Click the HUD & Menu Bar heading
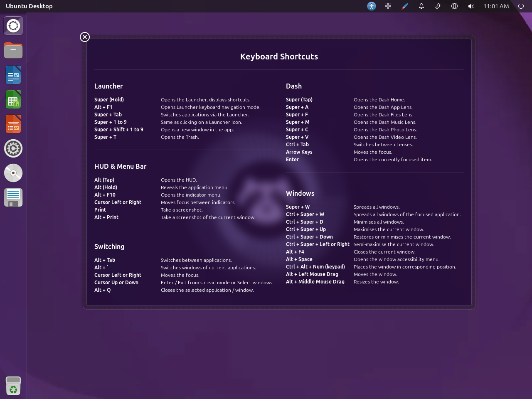532x399 pixels. point(121,166)
